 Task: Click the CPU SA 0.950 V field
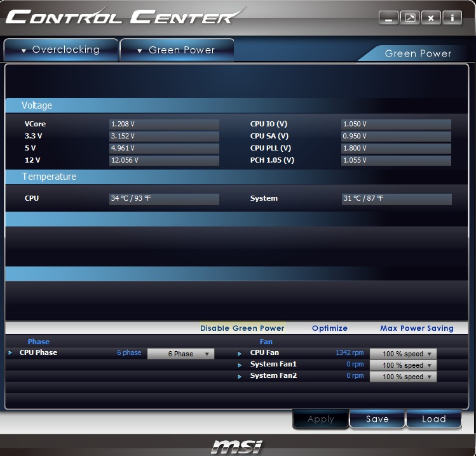click(396, 136)
